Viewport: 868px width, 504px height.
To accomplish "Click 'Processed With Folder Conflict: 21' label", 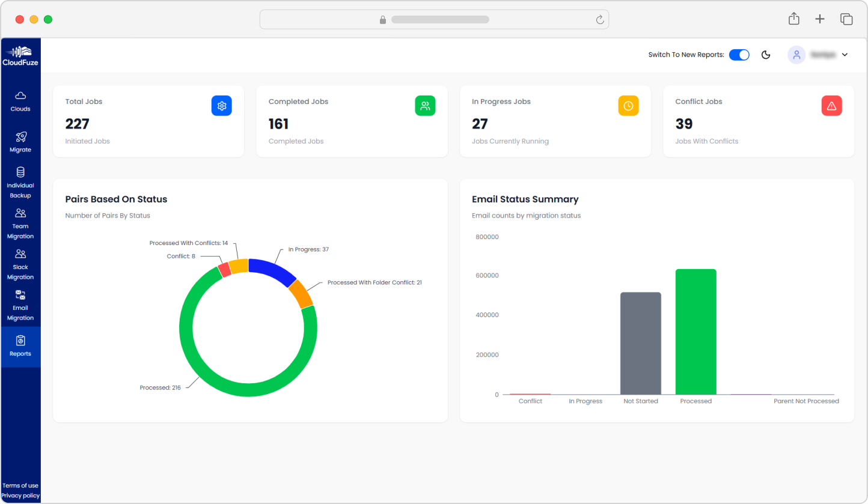I will [x=374, y=282].
